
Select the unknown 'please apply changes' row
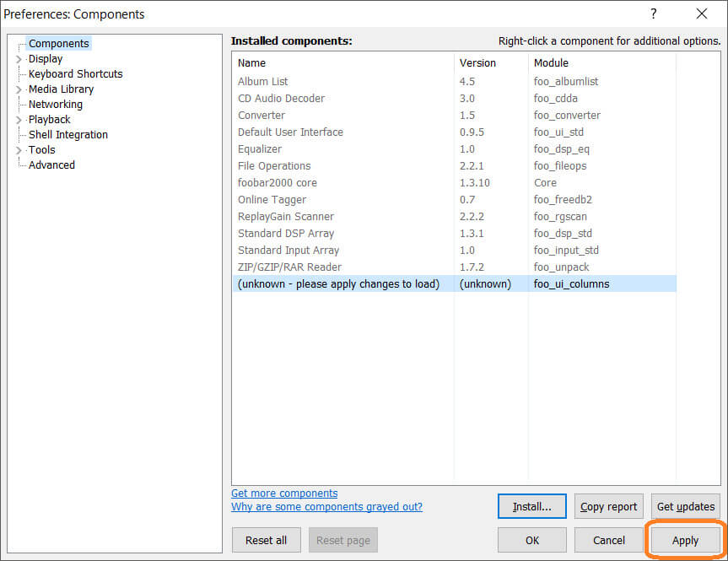tap(454, 283)
